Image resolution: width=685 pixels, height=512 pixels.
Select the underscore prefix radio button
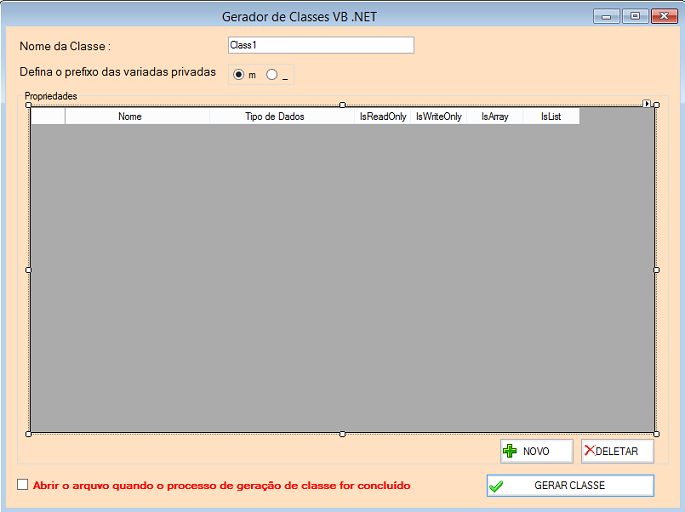coord(272,75)
